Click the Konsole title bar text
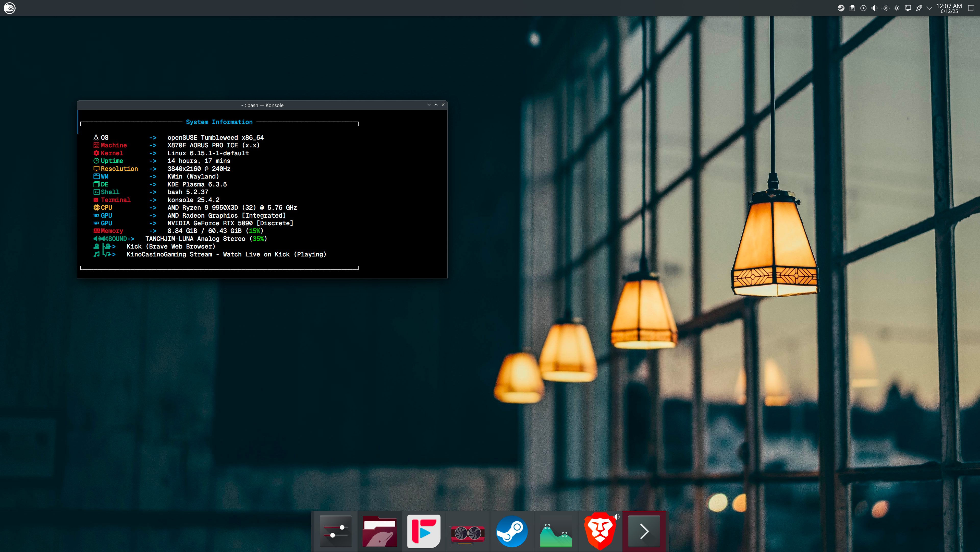980x552 pixels. coord(262,105)
